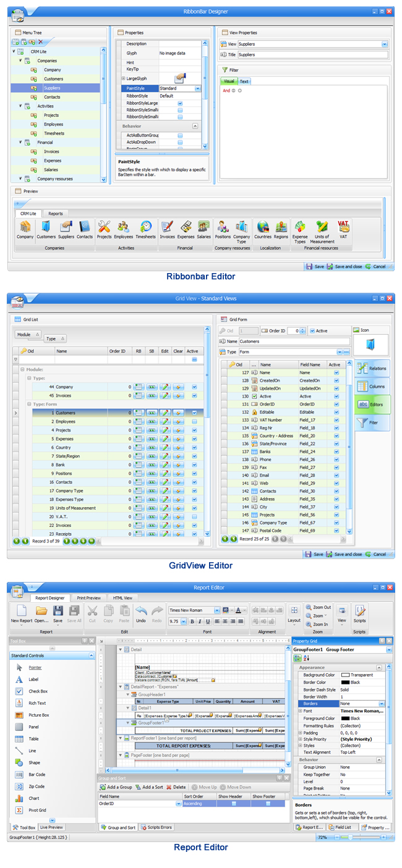Click the Company icon in ribbon preview
This screenshot has height=868, width=402.
25,227
